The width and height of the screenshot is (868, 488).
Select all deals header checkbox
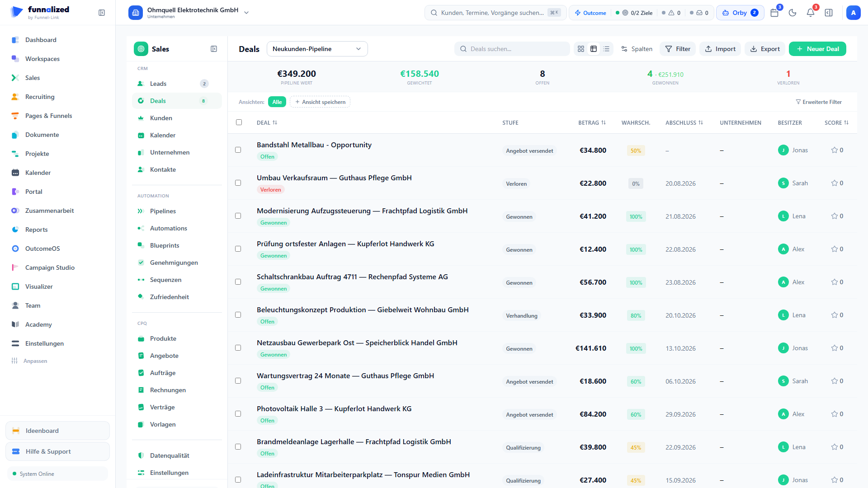coord(239,122)
